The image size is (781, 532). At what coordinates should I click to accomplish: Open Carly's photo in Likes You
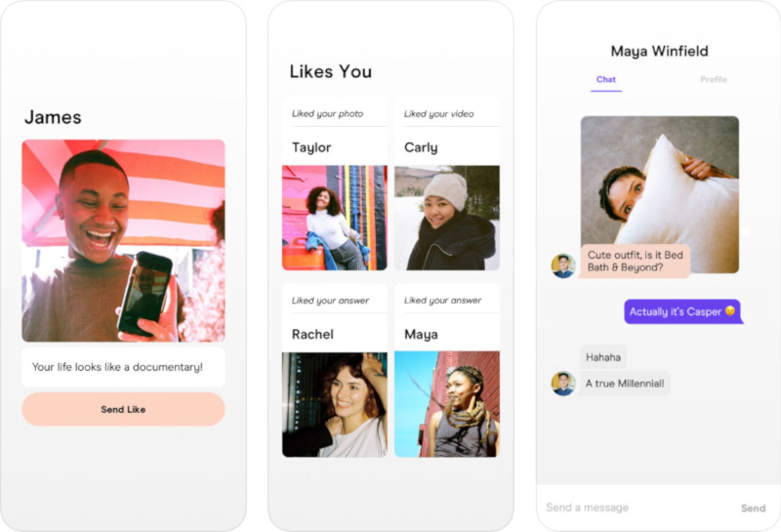point(447,218)
